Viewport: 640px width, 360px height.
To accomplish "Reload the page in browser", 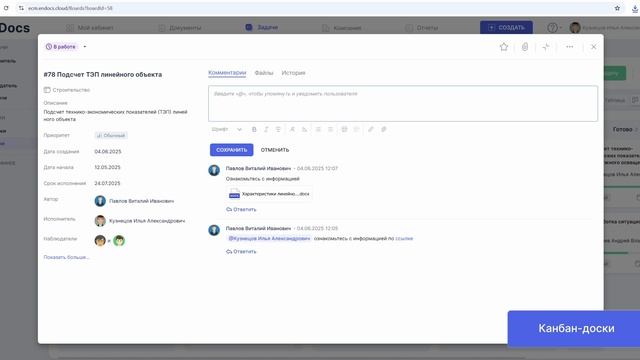I will [6, 8].
